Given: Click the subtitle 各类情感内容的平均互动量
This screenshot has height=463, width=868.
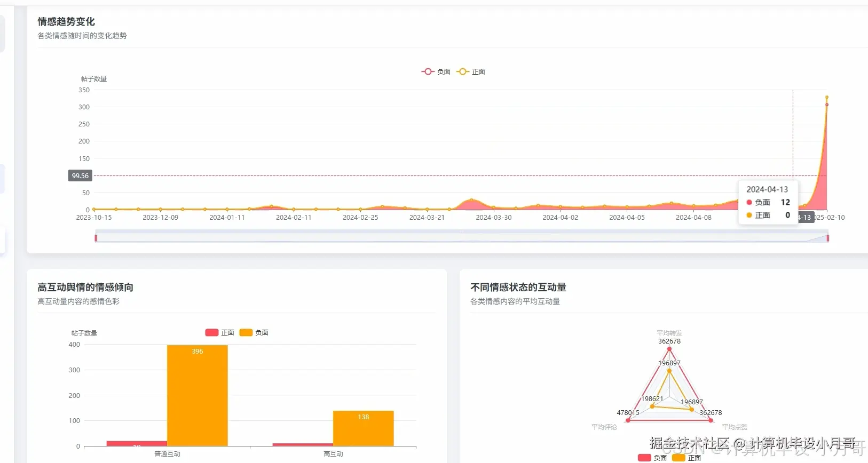Looking at the screenshot, I should [x=515, y=301].
